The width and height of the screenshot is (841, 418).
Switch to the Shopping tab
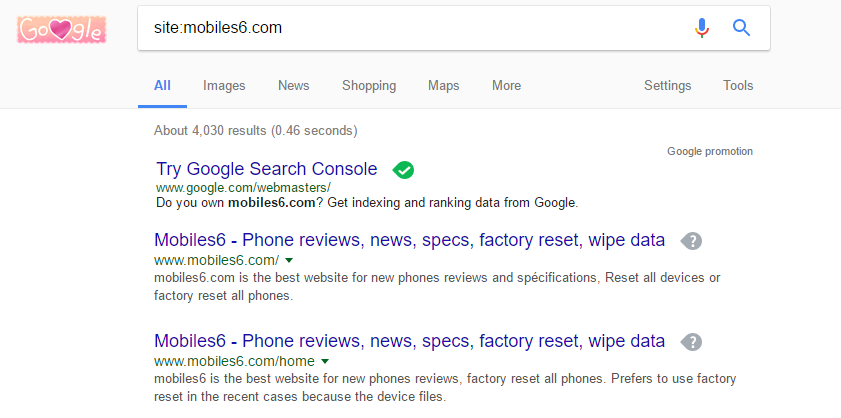pyautogui.click(x=369, y=86)
